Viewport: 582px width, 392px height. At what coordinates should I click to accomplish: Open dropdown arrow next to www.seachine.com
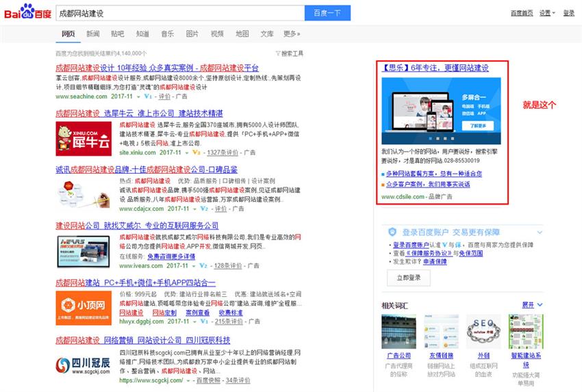click(140, 97)
